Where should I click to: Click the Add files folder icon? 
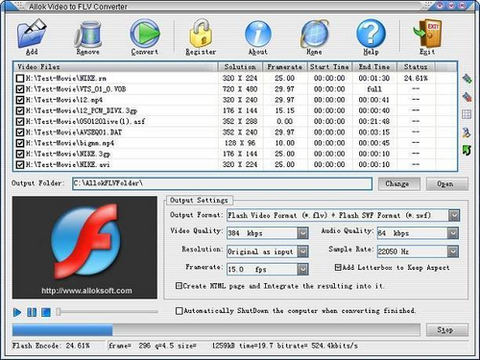[32, 33]
